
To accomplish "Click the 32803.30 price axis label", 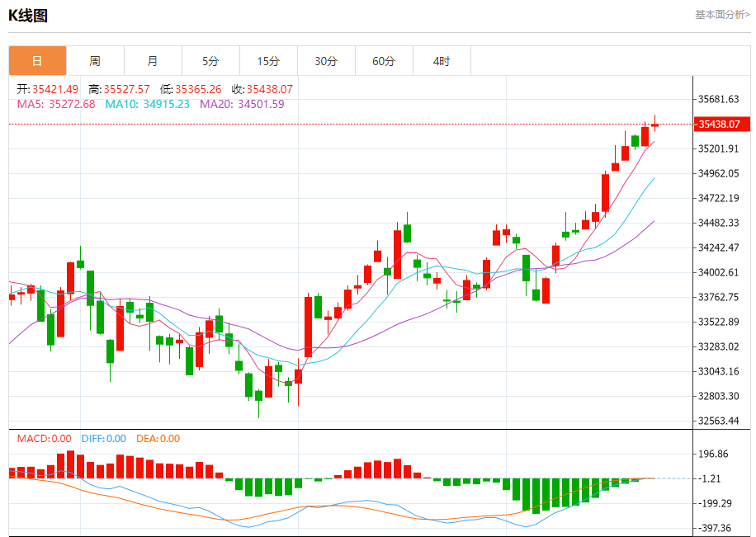I will click(x=719, y=396).
